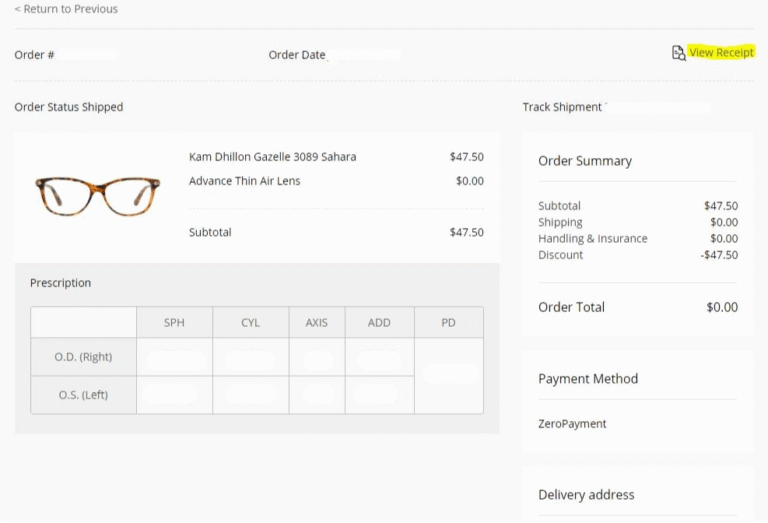Screen dimensions: 768x523
Task: Click the O.D. (Right) row label
Action: (x=83, y=357)
